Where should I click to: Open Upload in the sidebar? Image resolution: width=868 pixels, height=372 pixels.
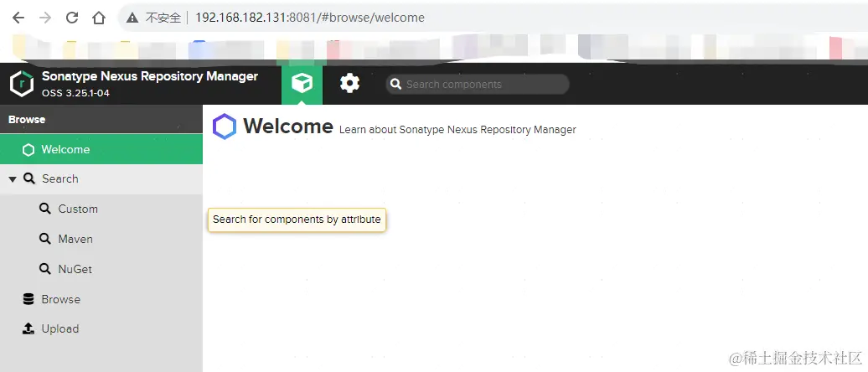point(101,328)
